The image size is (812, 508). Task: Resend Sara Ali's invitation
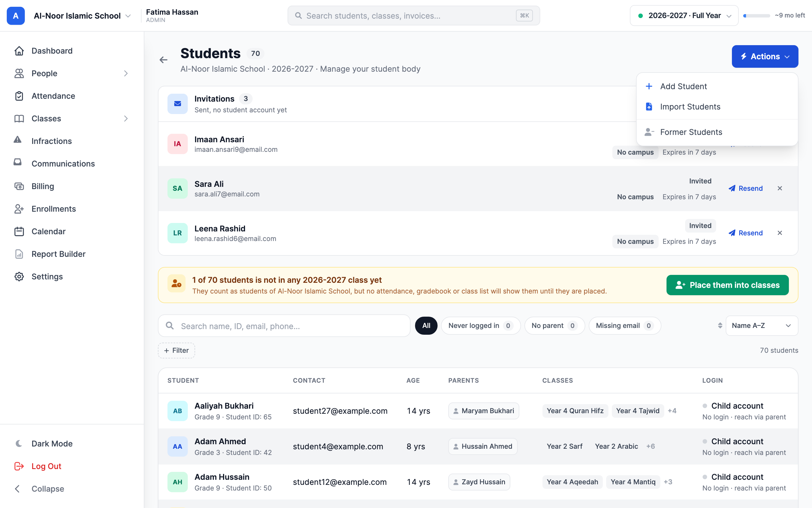(745, 188)
